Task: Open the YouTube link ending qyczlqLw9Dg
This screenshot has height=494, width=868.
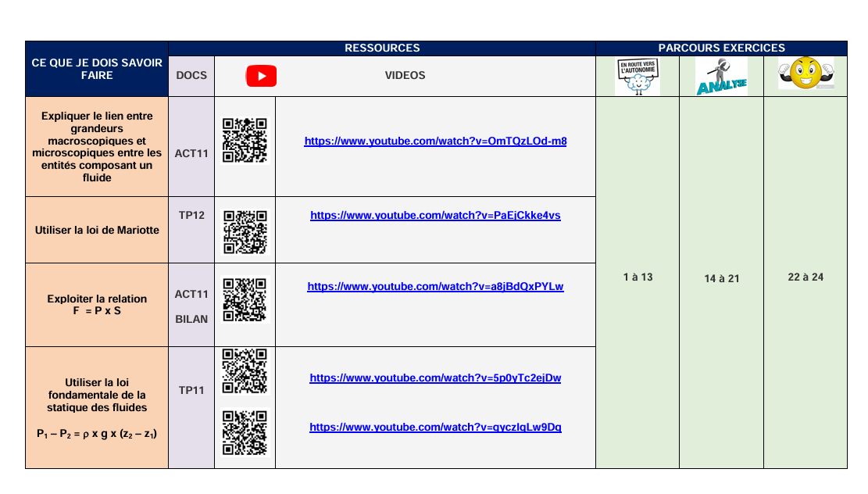Action: [435, 428]
